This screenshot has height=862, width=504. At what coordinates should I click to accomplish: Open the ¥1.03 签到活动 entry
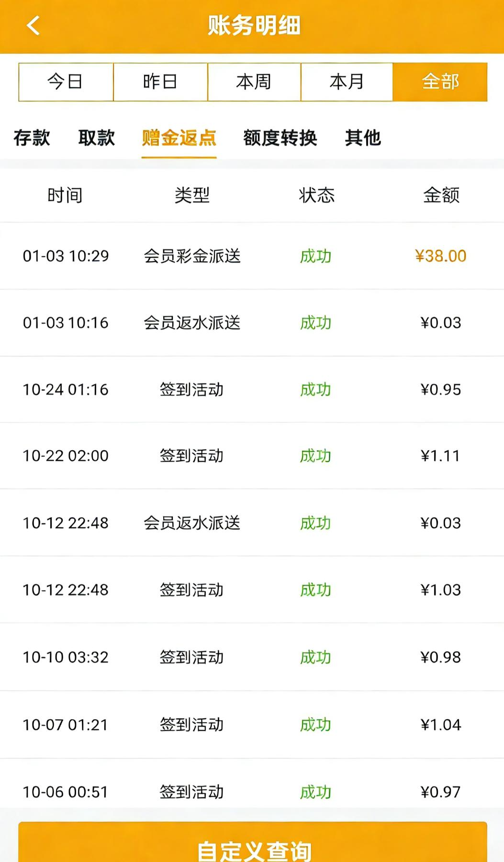[x=252, y=590]
